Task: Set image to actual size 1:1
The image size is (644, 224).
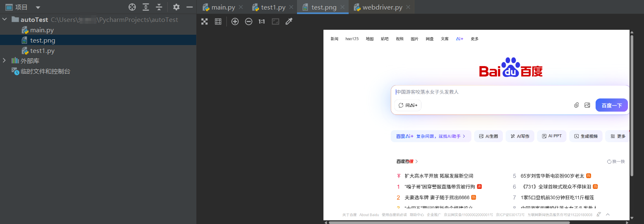Action: [261, 21]
